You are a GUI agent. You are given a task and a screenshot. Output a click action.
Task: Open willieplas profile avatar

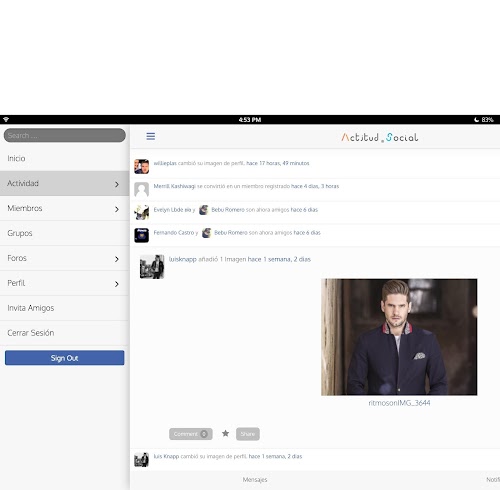[x=141, y=166]
